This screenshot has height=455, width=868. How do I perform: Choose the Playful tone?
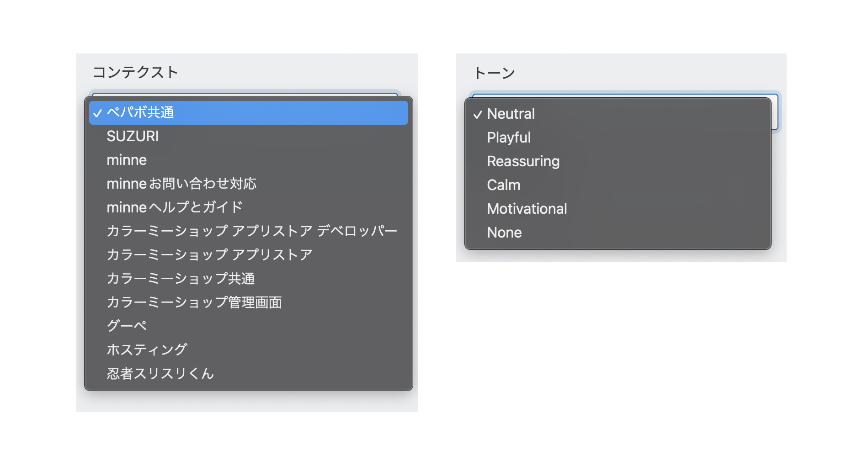(508, 138)
